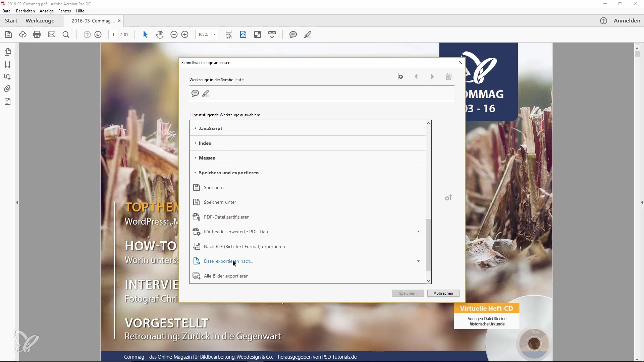Close the Schnellwerkzeuge anpassen dialog
Screen dimensions: 644x362
(x=460, y=63)
